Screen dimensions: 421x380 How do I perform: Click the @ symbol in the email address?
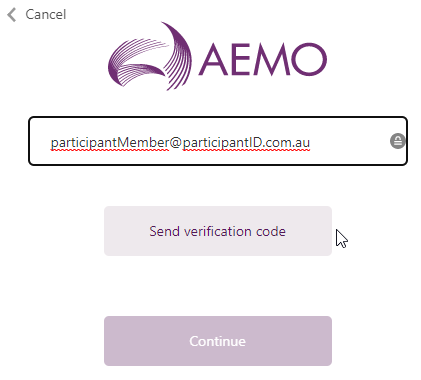[176, 143]
